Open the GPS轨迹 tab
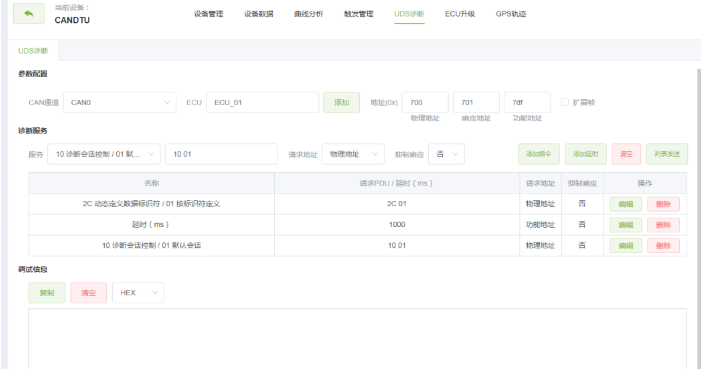Image resolution: width=701 pixels, height=369 pixels. (x=511, y=14)
